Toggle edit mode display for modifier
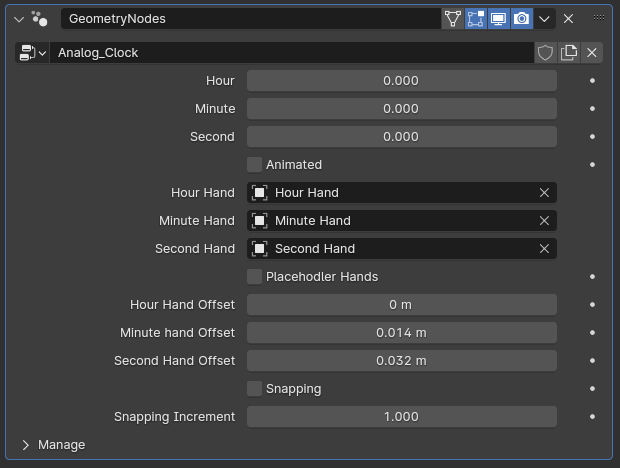Screen dimensions: 620x468 [476, 19]
